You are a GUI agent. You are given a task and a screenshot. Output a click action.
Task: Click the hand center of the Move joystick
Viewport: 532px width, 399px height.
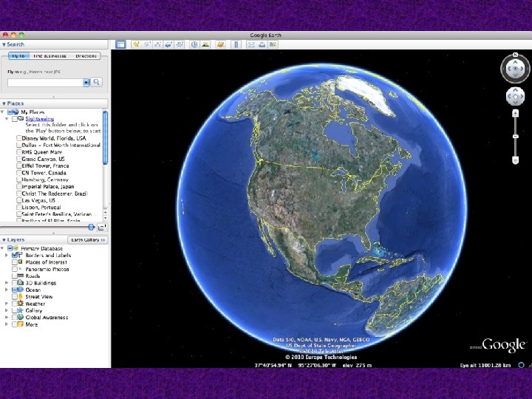click(516, 97)
